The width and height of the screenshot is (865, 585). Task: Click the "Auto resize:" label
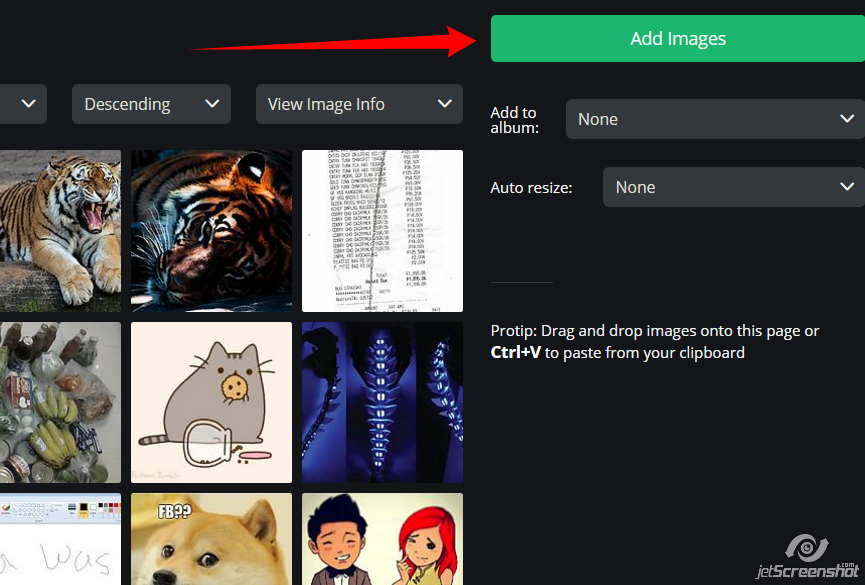coord(531,188)
